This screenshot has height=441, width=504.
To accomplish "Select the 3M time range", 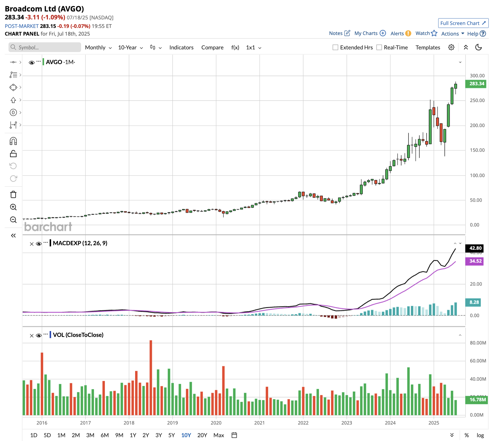I will pyautogui.click(x=90, y=435).
